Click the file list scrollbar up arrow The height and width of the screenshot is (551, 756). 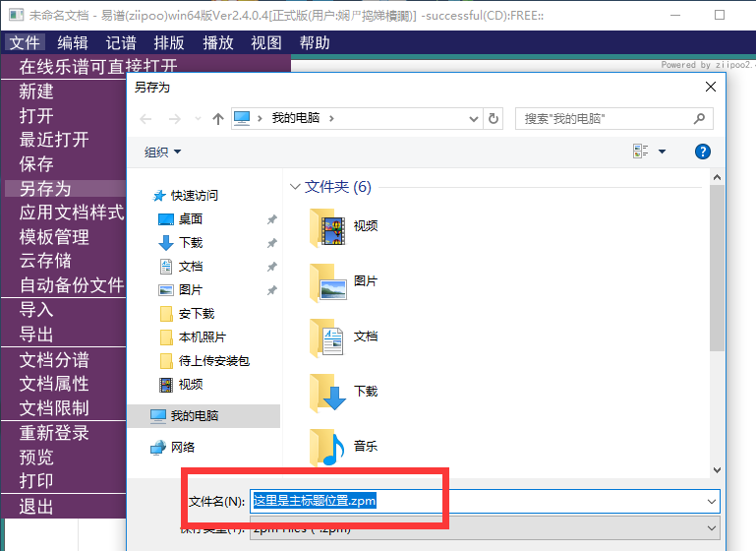[x=717, y=177]
